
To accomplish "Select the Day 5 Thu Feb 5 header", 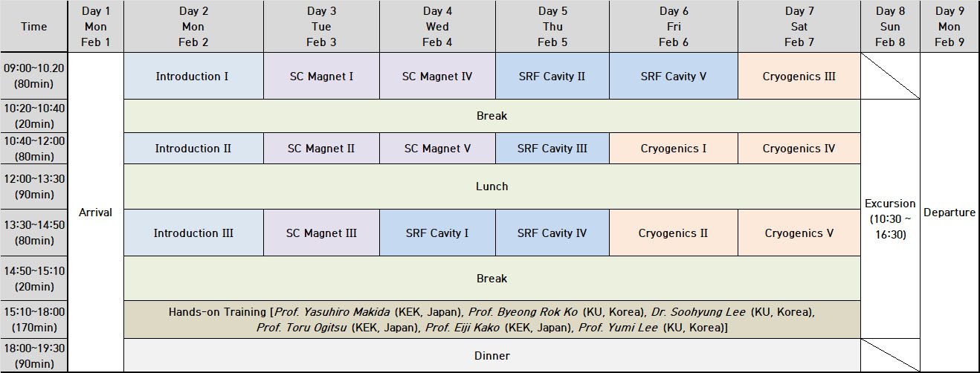I will (552, 27).
